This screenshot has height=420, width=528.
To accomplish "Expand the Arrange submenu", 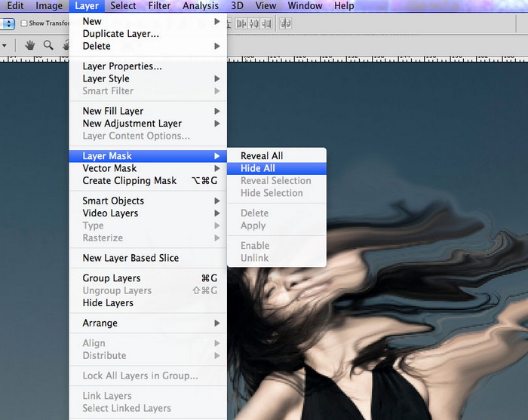I will point(148,323).
